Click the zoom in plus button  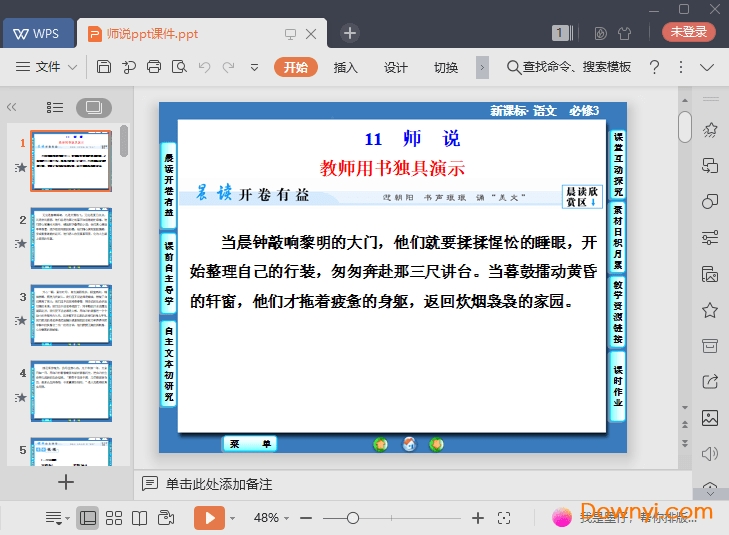point(477,518)
